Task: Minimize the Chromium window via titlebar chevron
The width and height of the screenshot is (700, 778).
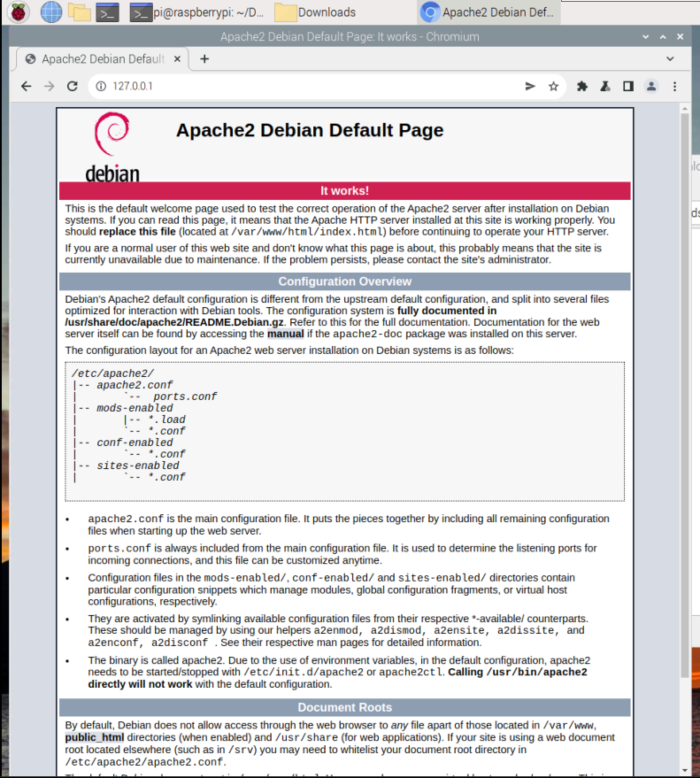Action: [645, 36]
